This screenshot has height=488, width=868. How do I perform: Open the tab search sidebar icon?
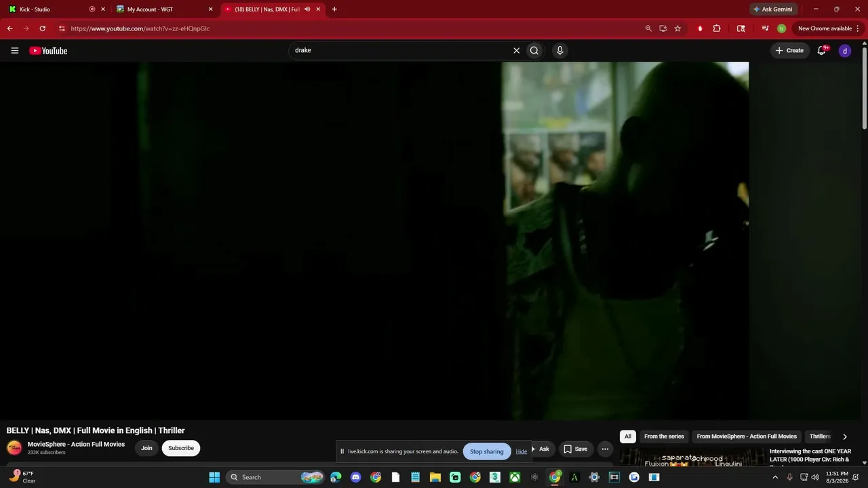pyautogui.click(x=741, y=28)
